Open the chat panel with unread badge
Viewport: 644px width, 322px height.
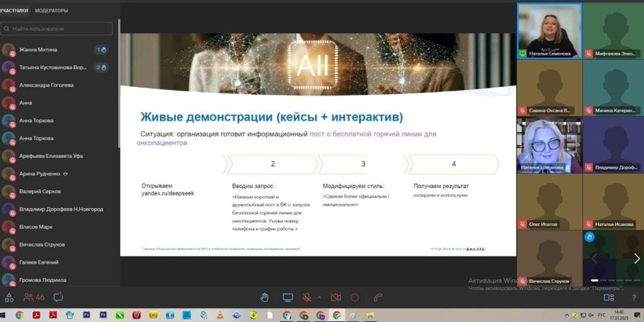pos(59,297)
